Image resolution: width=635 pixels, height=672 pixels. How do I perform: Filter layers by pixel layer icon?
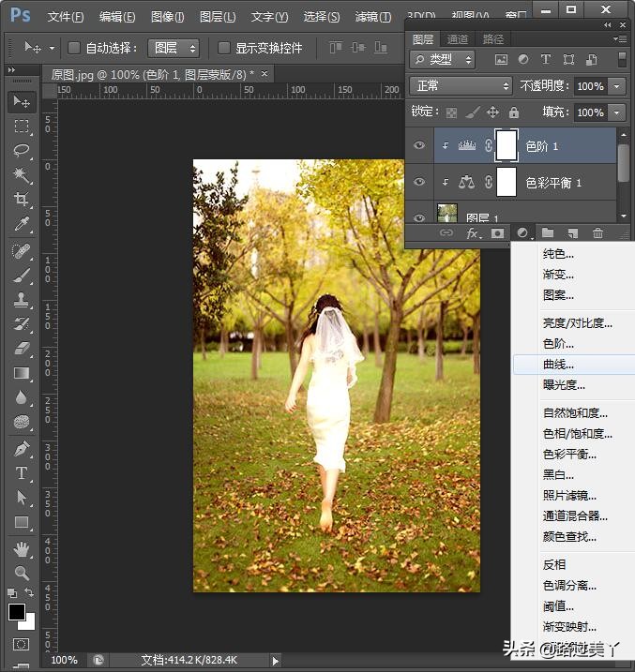point(501,59)
